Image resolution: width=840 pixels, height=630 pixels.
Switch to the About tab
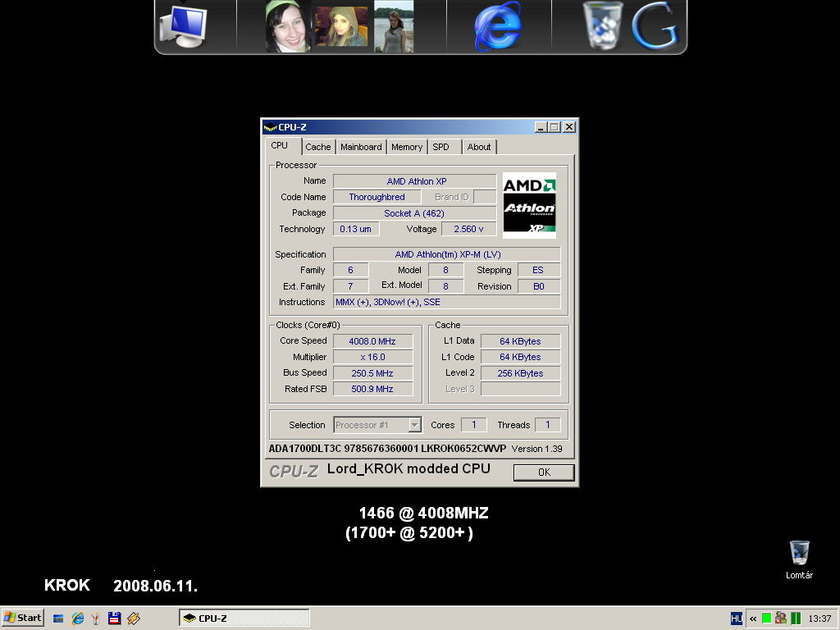point(478,147)
